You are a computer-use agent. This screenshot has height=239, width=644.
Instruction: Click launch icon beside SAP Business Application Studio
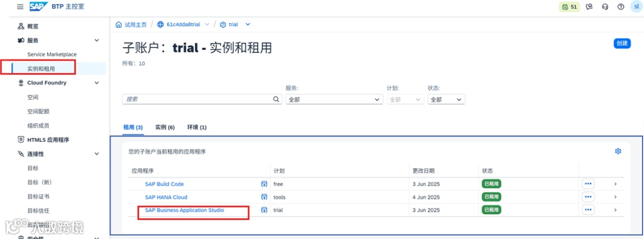(x=264, y=210)
